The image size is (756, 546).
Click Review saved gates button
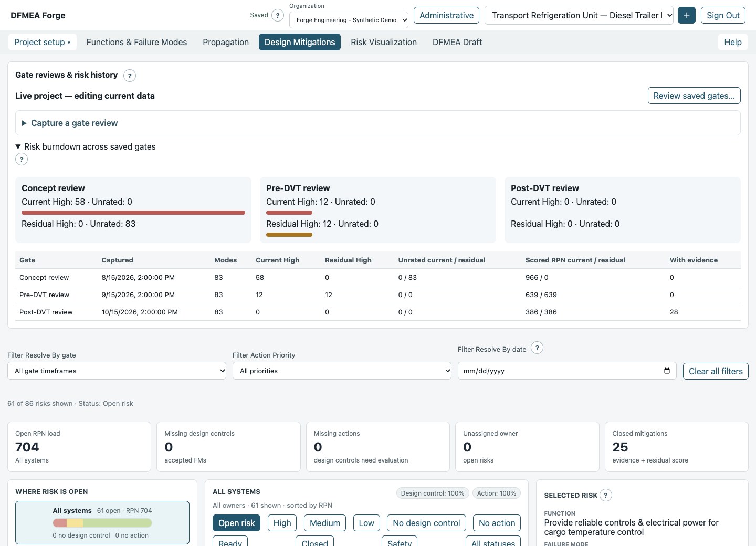694,96
